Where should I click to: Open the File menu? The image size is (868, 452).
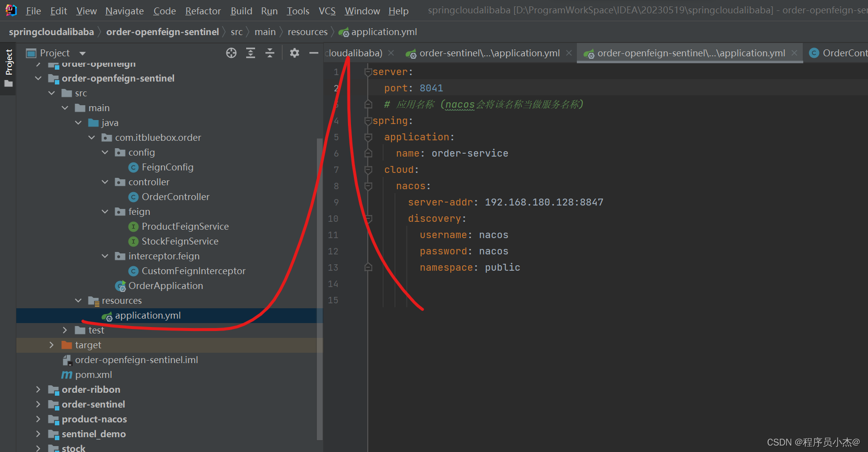[33, 11]
